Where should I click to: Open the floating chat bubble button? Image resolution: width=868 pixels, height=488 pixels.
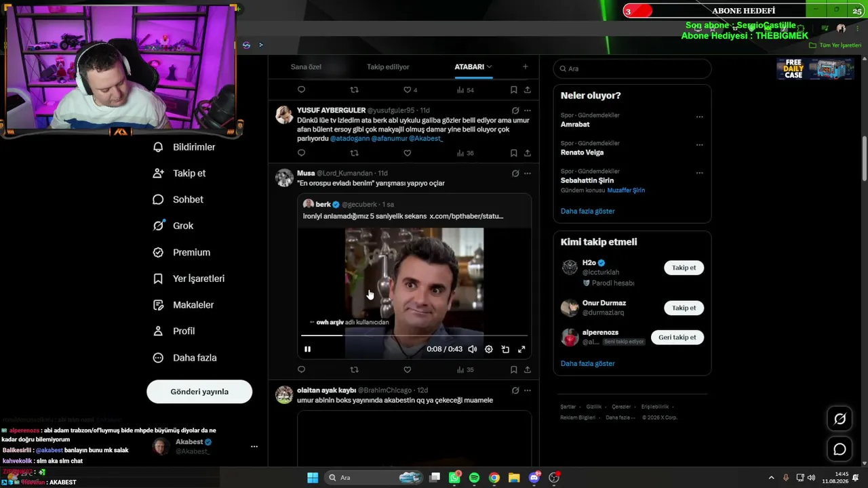click(x=840, y=449)
